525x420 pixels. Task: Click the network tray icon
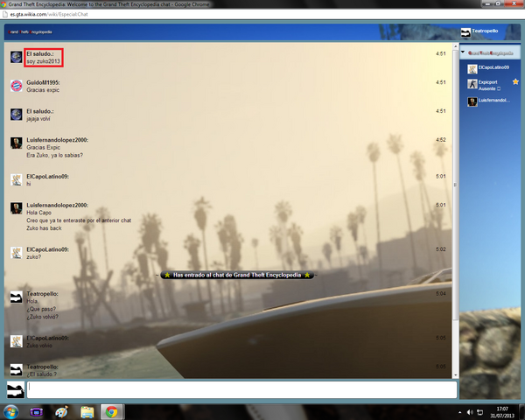[x=480, y=412]
